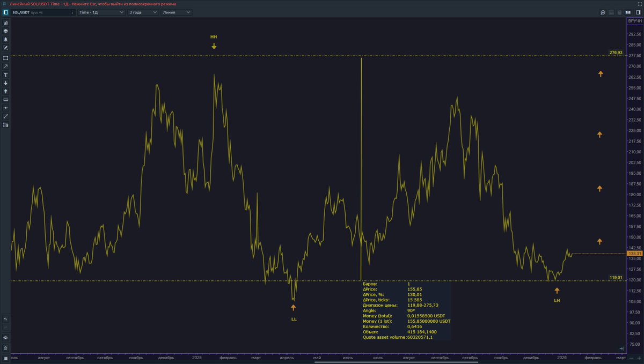
Task: Select the diagonal arrow line tool
Action: [5, 66]
